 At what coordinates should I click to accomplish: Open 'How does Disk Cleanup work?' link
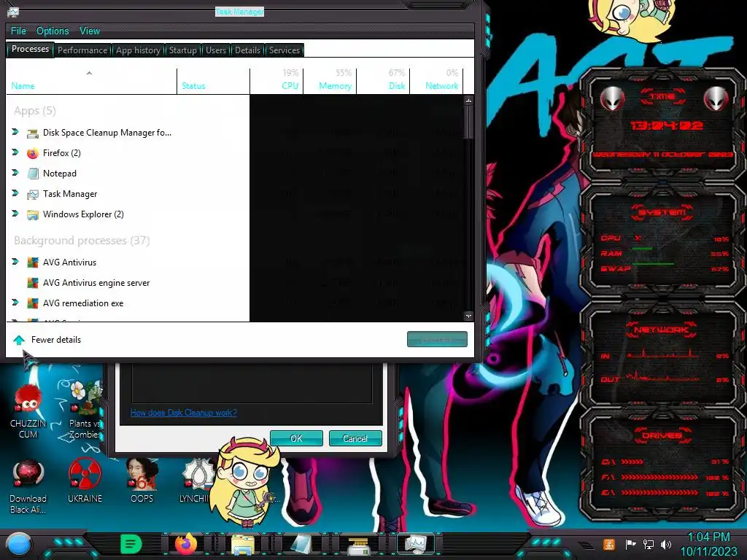coord(183,413)
